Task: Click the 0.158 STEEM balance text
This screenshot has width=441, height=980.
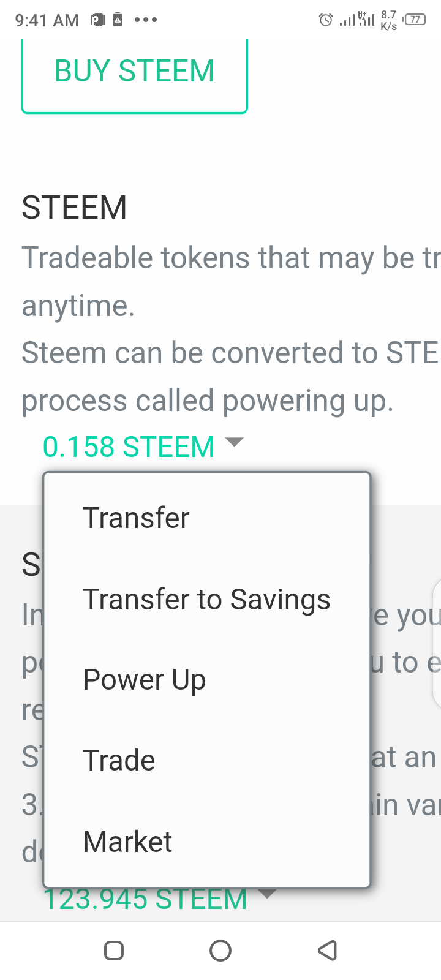Action: [129, 447]
